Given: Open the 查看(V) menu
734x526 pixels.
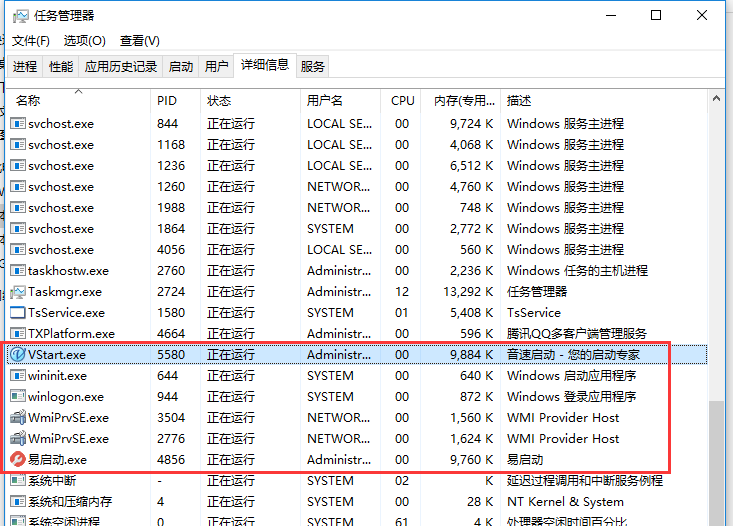Looking at the screenshot, I should point(139,41).
